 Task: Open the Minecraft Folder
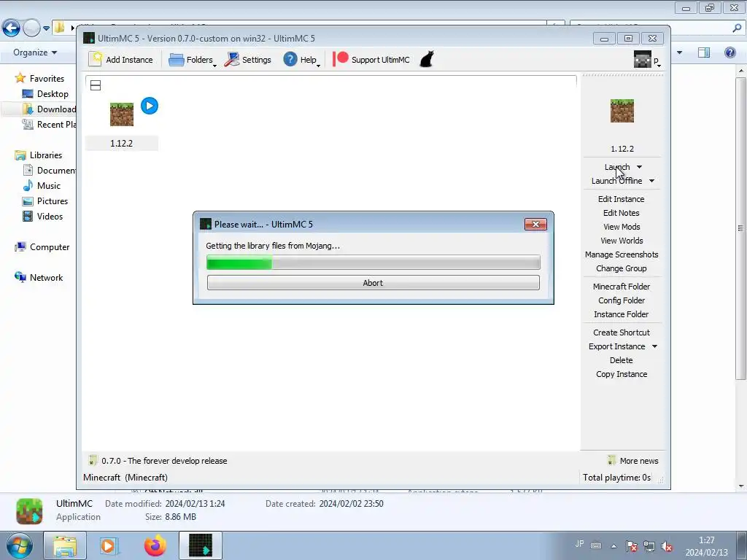point(622,286)
